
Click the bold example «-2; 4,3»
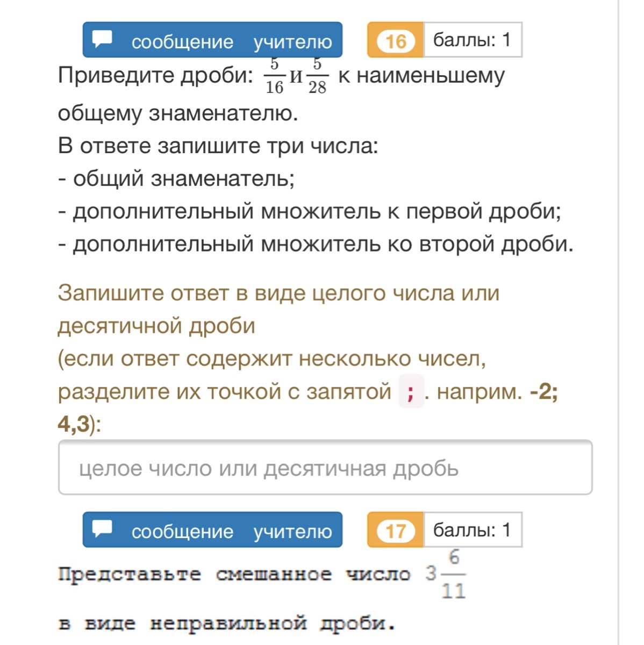pyautogui.click(x=308, y=407)
